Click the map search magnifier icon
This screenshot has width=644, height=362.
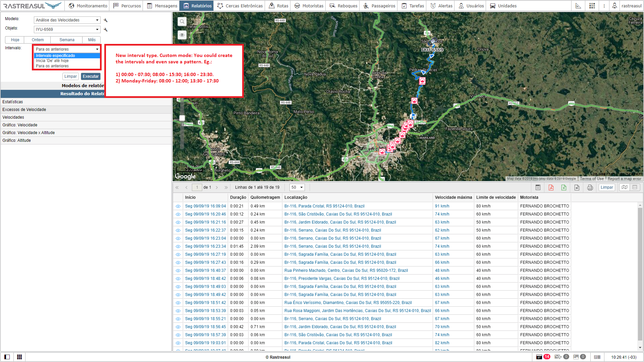coord(182,22)
